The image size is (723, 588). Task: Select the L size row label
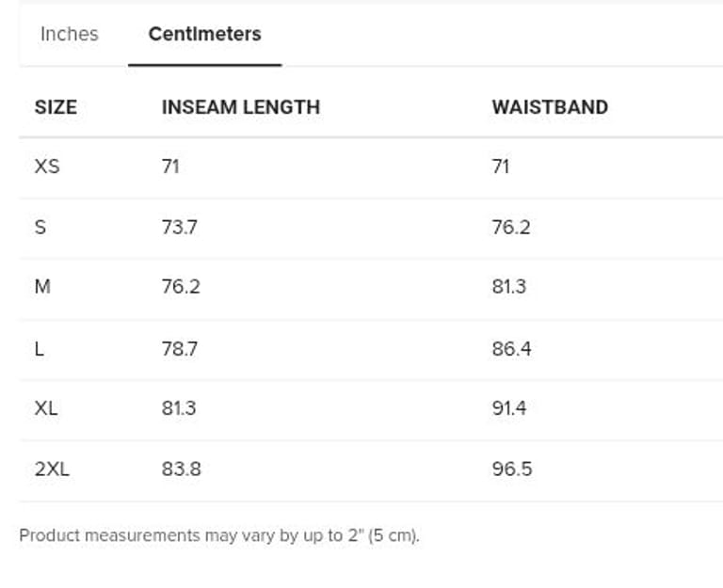tap(39, 349)
